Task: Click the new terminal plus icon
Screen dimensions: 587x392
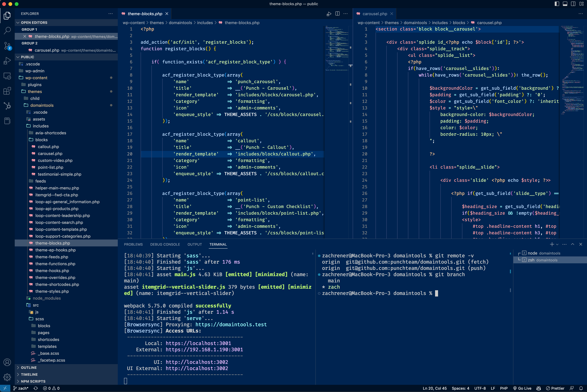Action: point(552,244)
